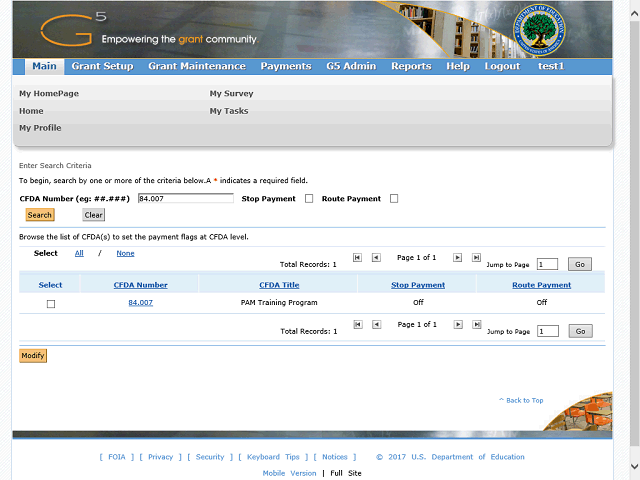This screenshot has height=480, width=640.
Task: Switch to Mobile Version link
Action: click(289, 473)
